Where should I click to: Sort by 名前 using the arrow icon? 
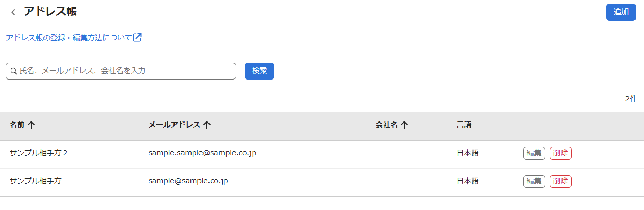31,125
